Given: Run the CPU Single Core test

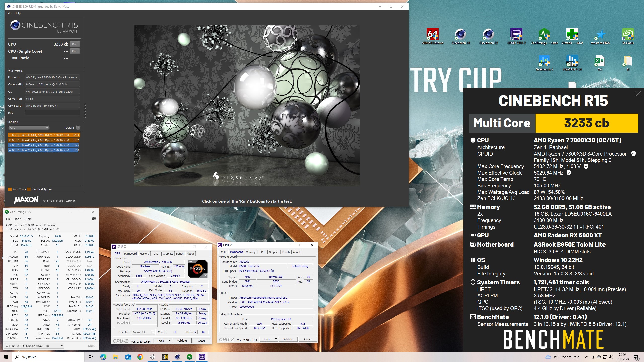Looking at the screenshot, I should (75, 51).
